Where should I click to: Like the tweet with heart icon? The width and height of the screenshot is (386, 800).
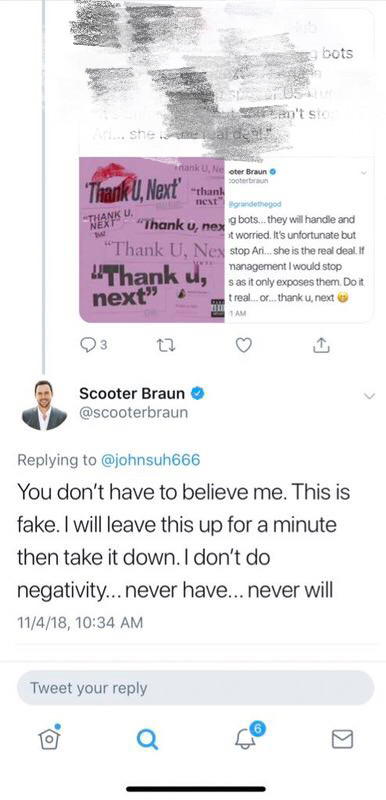[244, 346]
